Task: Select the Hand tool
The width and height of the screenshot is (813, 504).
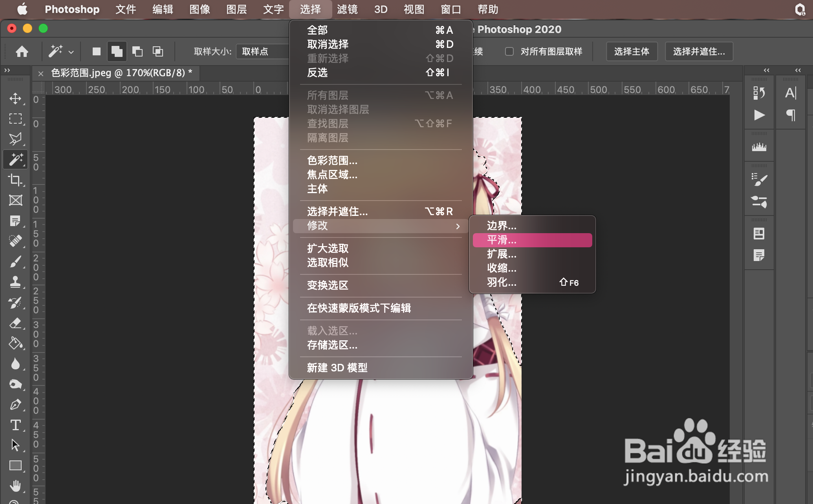Action: click(15, 486)
